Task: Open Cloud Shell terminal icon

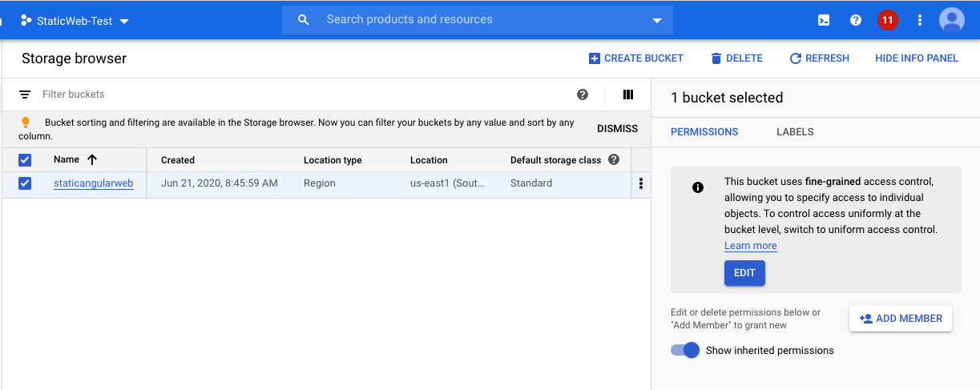Action: pos(824,20)
